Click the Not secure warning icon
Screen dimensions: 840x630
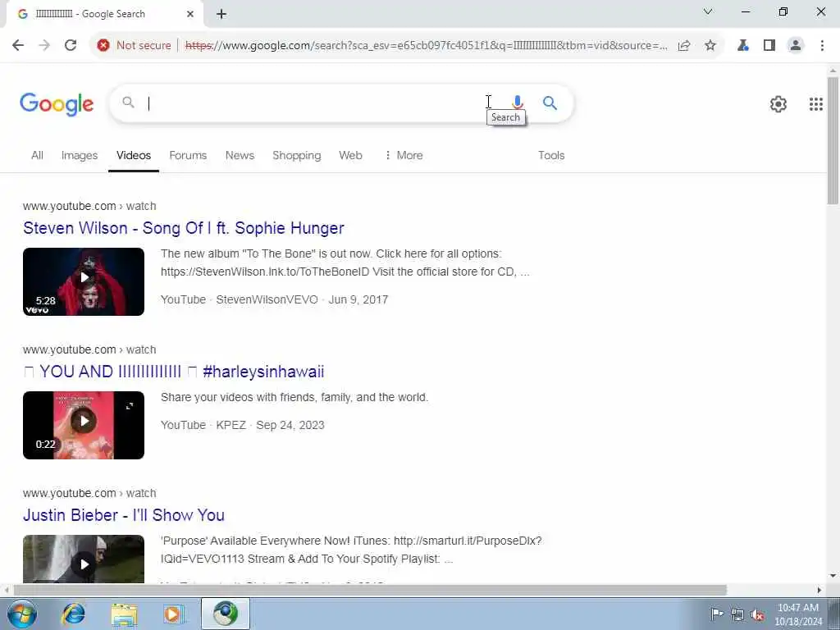coord(103,46)
